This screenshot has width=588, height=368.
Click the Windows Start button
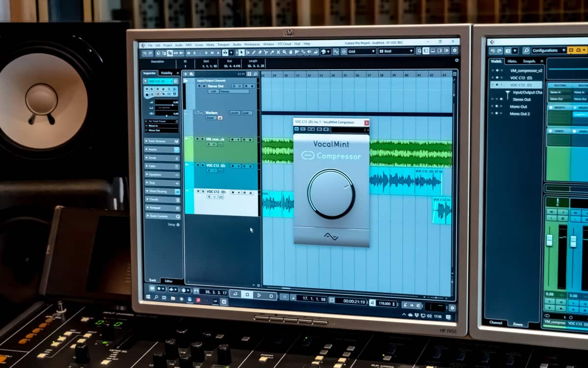click(x=148, y=297)
